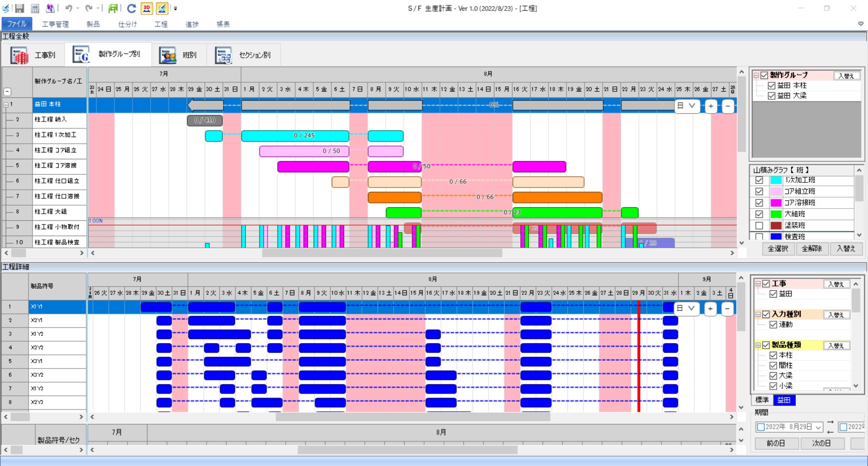Click the undo arrow icon
Viewport: 868px width, 466px height.
coord(69,8)
